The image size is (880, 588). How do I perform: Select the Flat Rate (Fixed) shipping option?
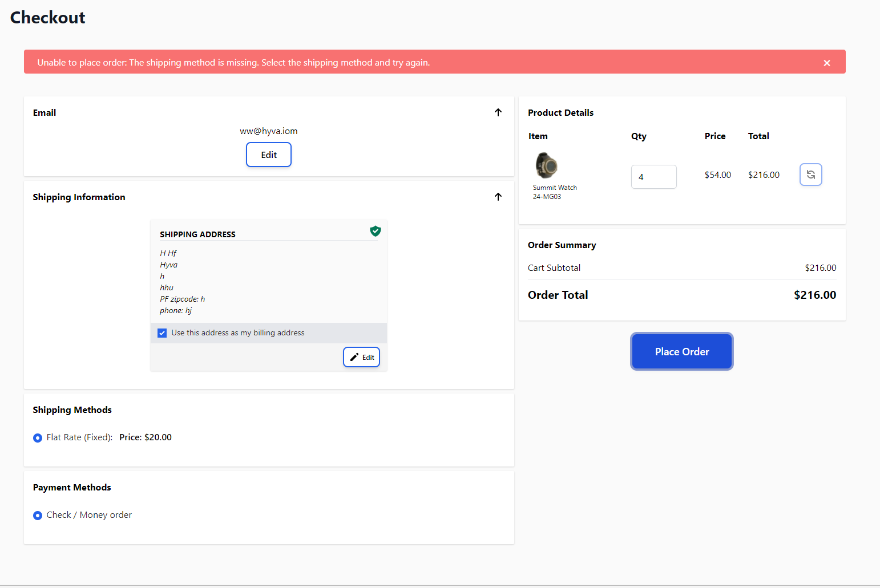pyautogui.click(x=38, y=437)
